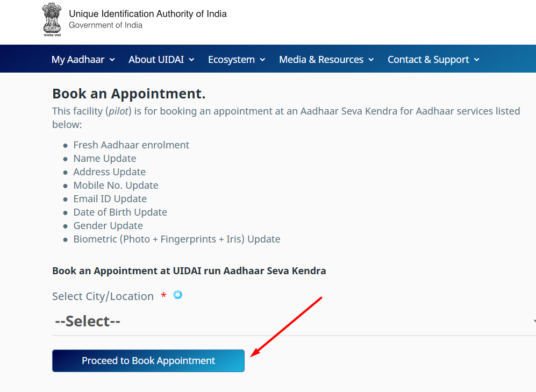Expand the About UIDAI chevron arrow

point(191,60)
